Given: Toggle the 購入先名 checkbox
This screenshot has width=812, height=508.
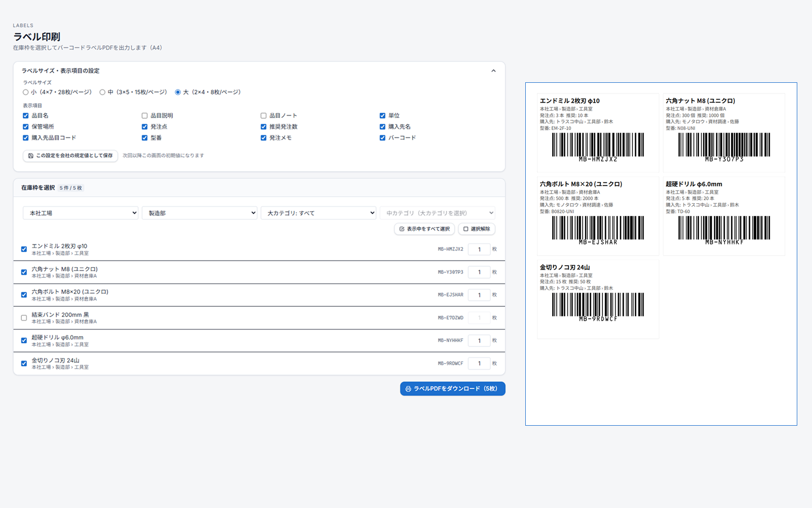Looking at the screenshot, I should (x=383, y=127).
